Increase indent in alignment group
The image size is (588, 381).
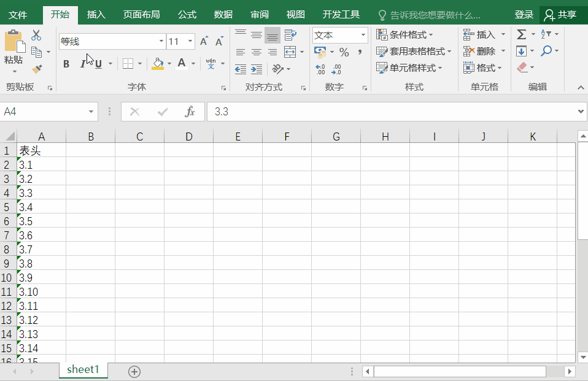click(x=257, y=69)
